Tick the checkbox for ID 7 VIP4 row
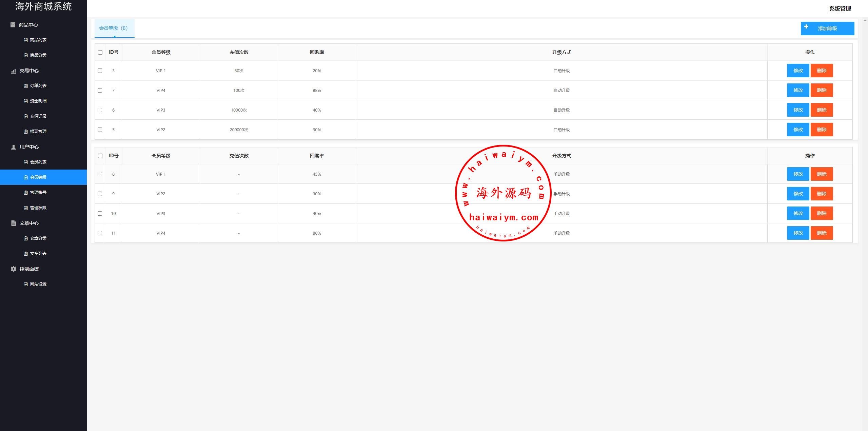This screenshot has width=868, height=431. coord(100,90)
